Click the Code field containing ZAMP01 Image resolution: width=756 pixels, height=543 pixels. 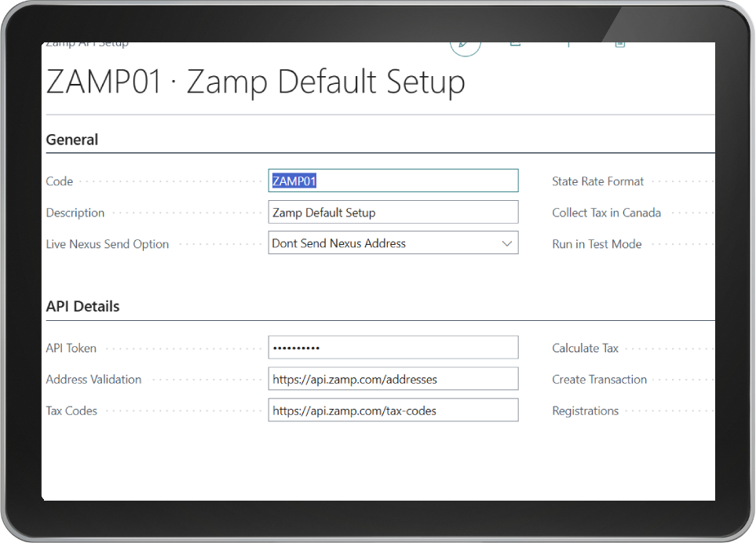click(393, 180)
